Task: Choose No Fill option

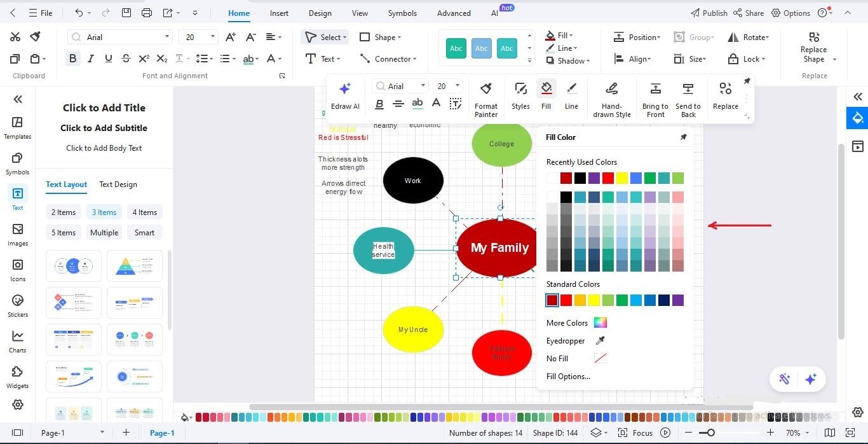Action: [576, 359]
